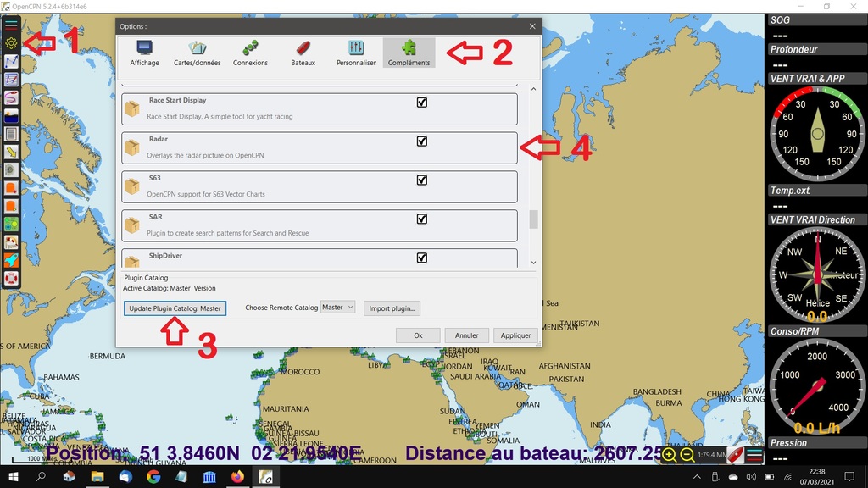This screenshot has height=488, width=868.
Task: Open File Explorer from the taskbar
Action: 97,476
